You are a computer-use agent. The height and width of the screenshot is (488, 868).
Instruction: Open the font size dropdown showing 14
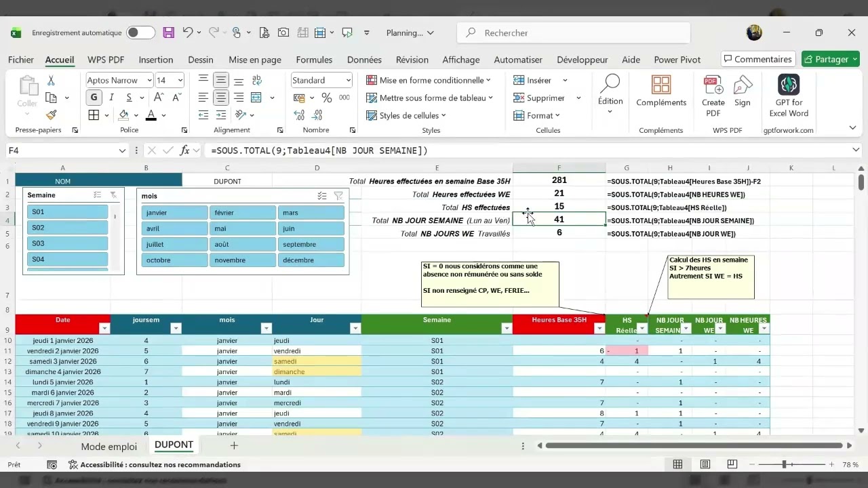tap(180, 80)
